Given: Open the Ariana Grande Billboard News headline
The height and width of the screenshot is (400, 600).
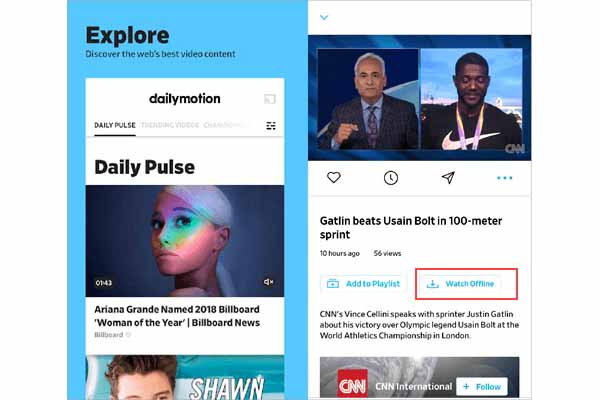Looking at the screenshot, I should [177, 316].
